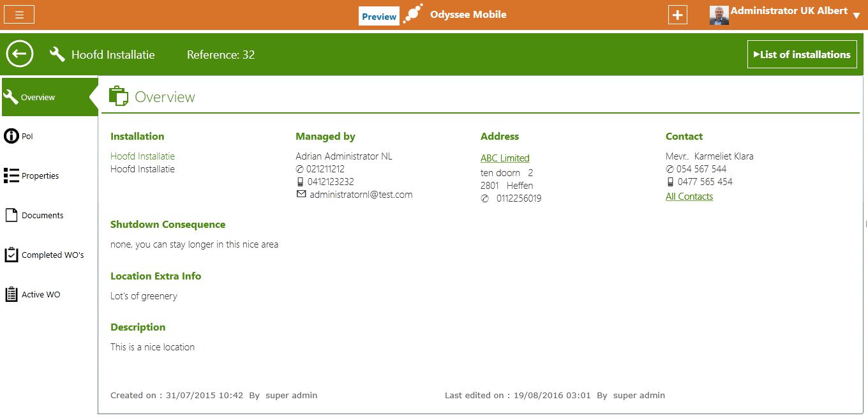
Task: Open the All Contacts link
Action: point(689,197)
